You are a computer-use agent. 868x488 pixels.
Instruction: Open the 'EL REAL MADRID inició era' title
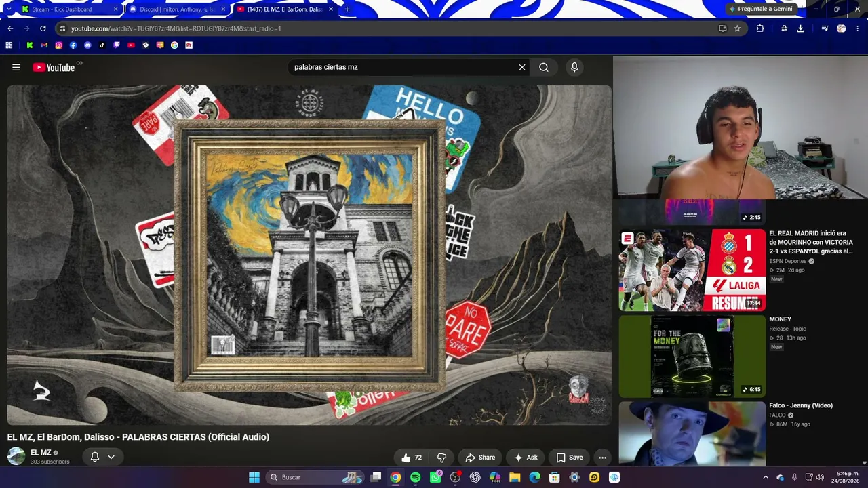[811, 242]
